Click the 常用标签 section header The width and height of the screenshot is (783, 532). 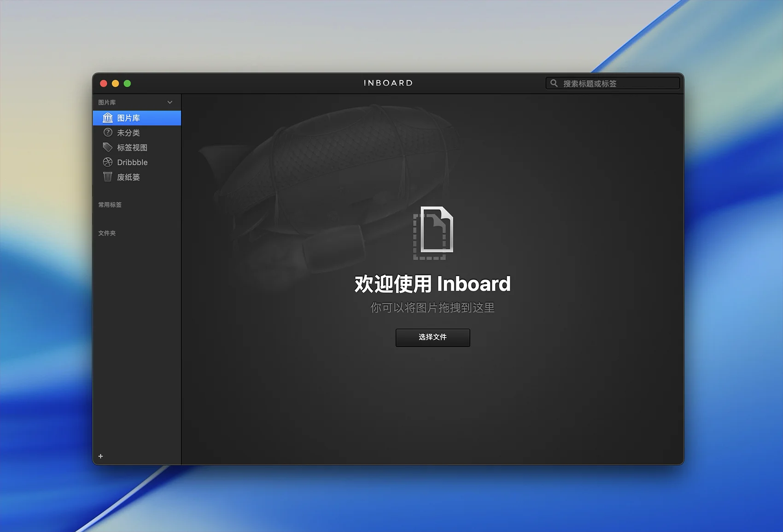[x=110, y=205]
